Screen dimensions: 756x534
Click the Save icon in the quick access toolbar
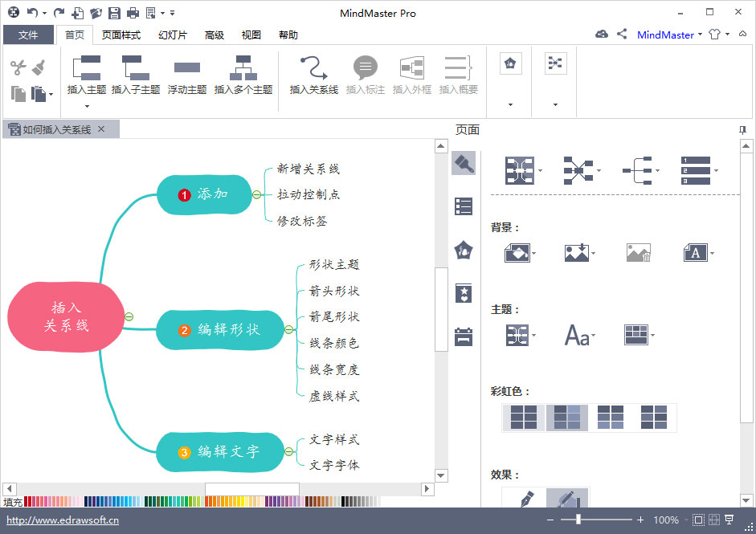115,12
